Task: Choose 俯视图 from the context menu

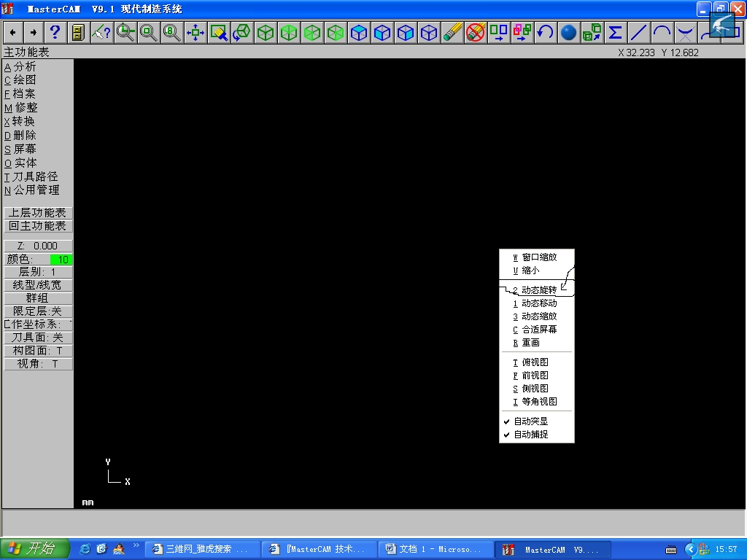Action: [536, 362]
